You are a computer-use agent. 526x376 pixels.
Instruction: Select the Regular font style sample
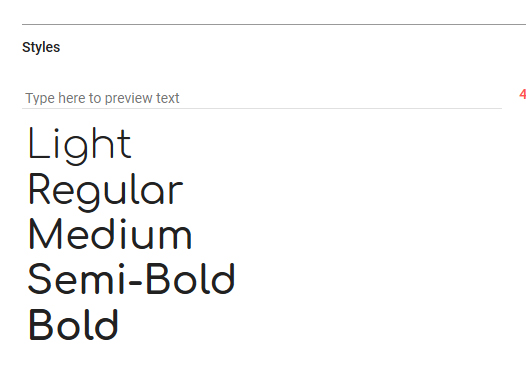pyautogui.click(x=106, y=192)
